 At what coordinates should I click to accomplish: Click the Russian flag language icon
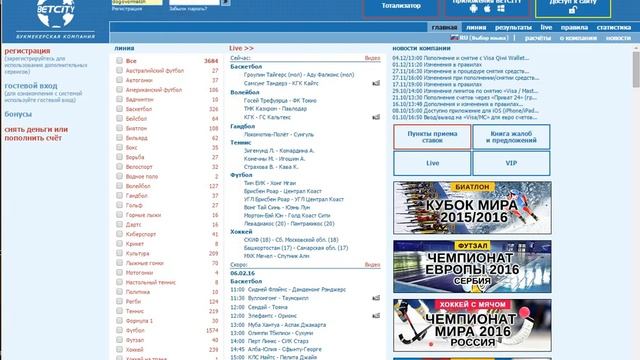coord(454,38)
